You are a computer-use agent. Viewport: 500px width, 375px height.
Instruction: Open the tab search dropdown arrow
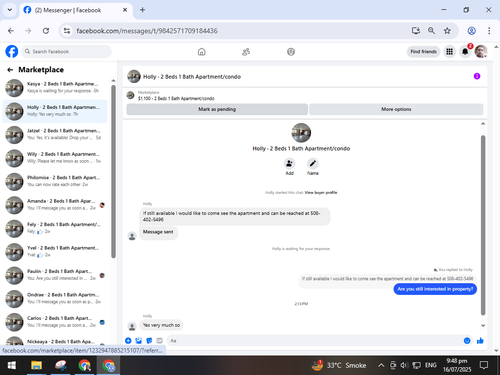coord(10,10)
